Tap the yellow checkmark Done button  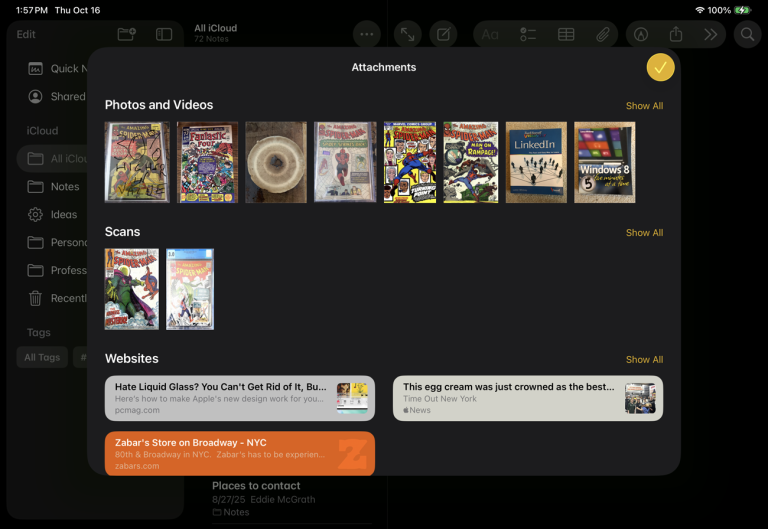coord(660,67)
